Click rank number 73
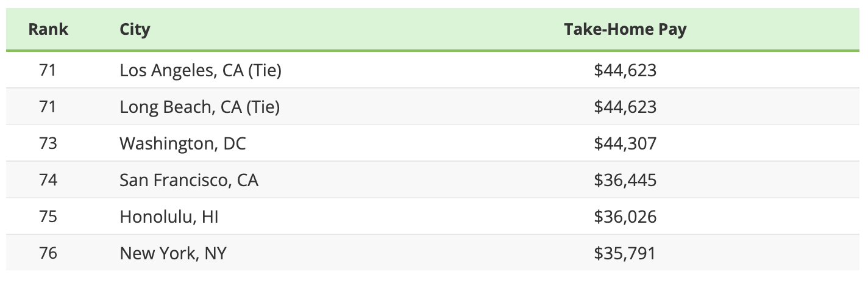 (48, 144)
